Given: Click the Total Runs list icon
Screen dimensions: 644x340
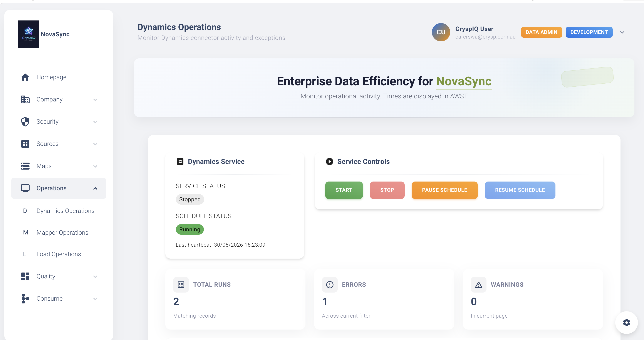Looking at the screenshot, I should click(181, 285).
